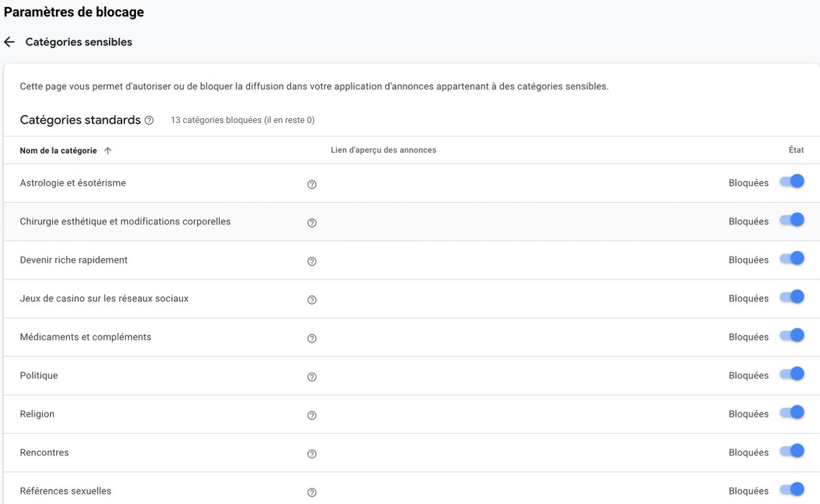
Task: Click preview icon for Rencontres category
Action: [x=312, y=453]
